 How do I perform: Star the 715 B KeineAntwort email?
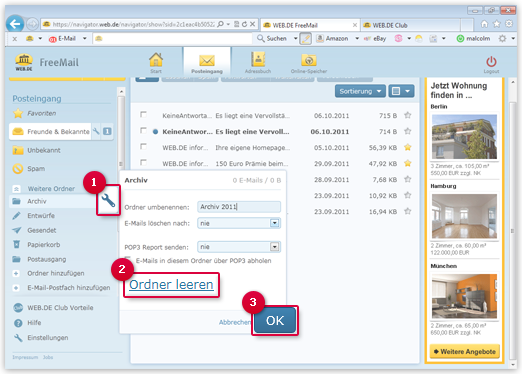click(407, 115)
